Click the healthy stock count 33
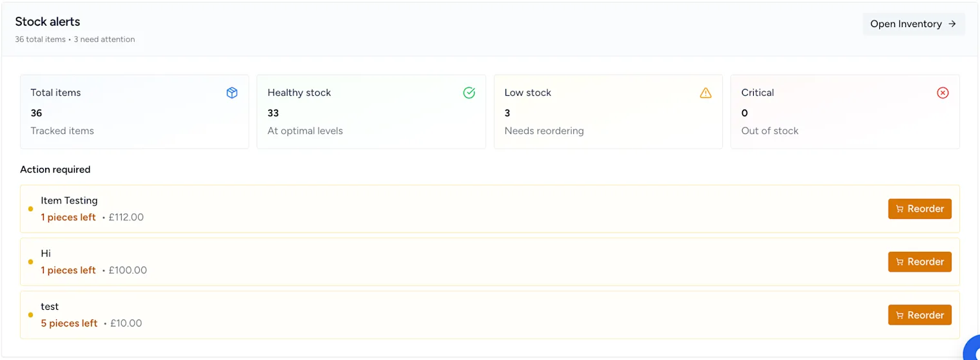Screen dimensions: 980x360 tap(273, 113)
